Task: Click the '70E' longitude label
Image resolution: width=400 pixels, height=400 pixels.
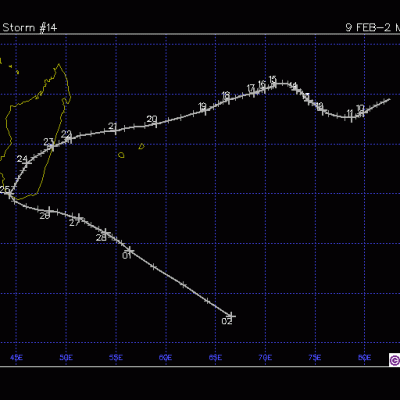Action: click(265, 358)
